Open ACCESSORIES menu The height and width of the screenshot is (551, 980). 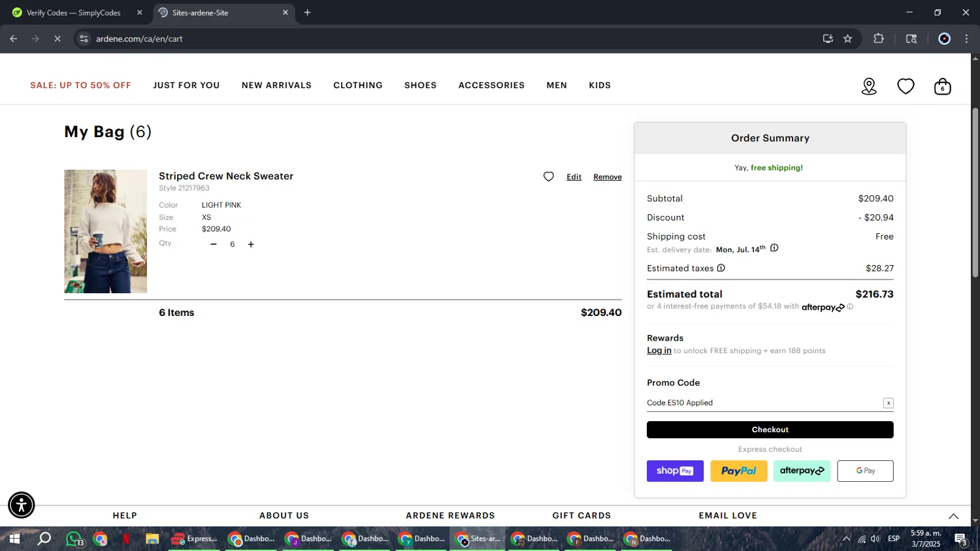pyautogui.click(x=491, y=86)
